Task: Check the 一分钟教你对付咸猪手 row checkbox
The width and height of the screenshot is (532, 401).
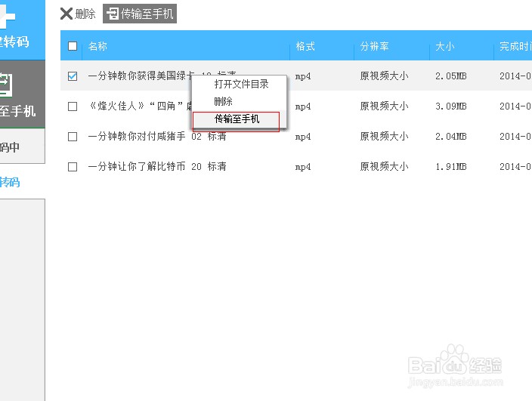Action: click(x=73, y=137)
